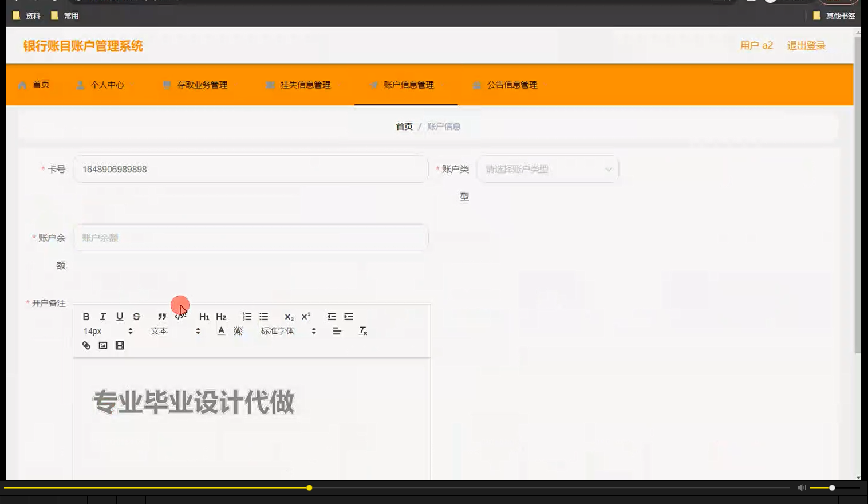Toggle underline text style
This screenshot has height=504, width=868.
(120, 316)
